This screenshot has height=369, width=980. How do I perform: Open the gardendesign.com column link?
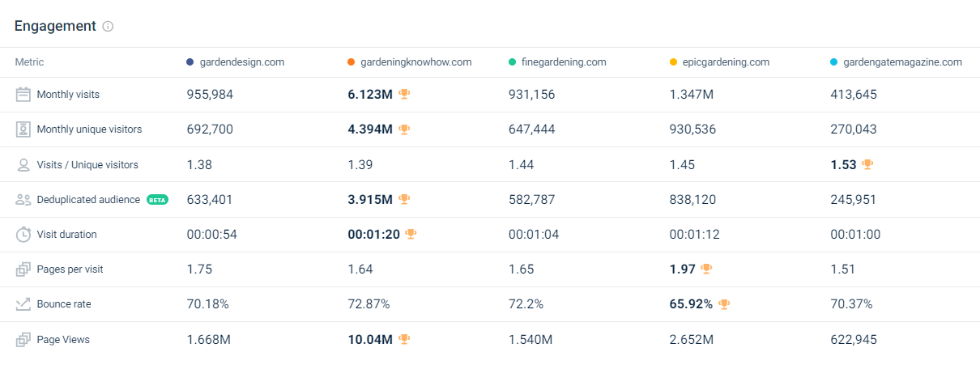click(x=241, y=62)
